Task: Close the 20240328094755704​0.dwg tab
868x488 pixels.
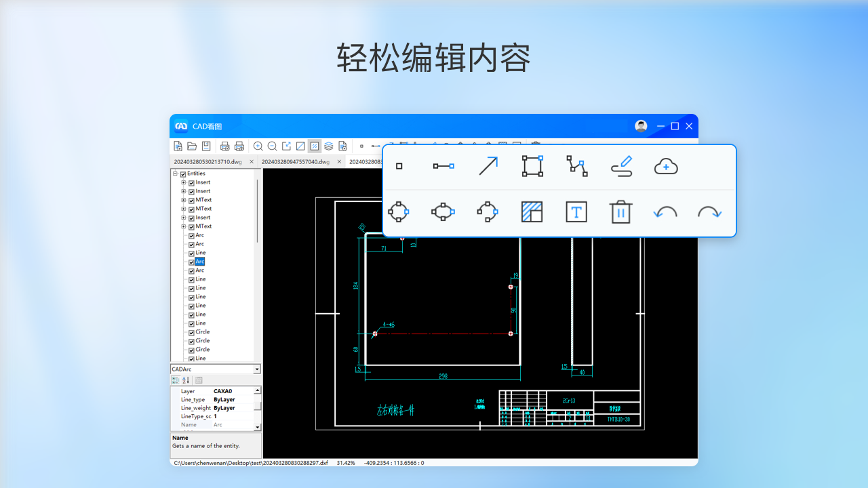Action: 339,162
